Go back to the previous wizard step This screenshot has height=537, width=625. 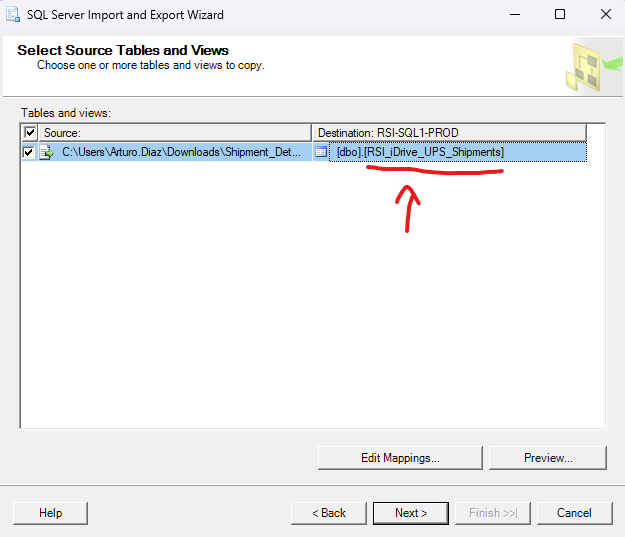click(328, 513)
